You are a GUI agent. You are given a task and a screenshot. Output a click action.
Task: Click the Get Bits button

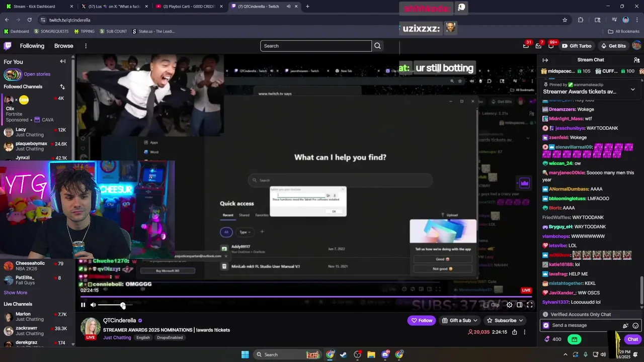click(x=613, y=46)
